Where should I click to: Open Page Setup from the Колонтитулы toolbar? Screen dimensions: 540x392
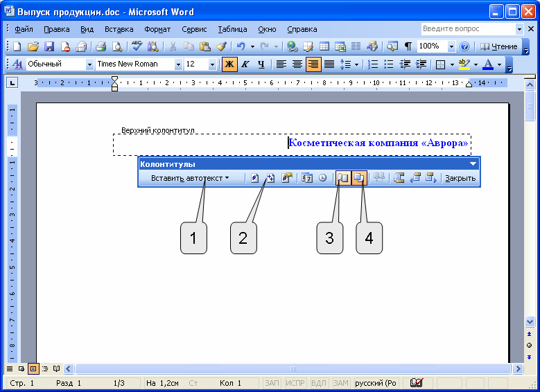pos(343,178)
